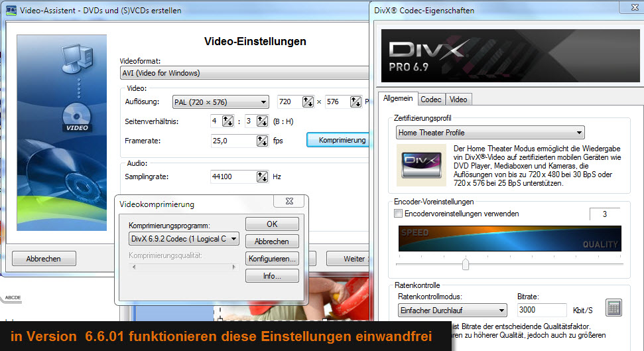Click the Samplingrate stepper arrows

point(262,176)
